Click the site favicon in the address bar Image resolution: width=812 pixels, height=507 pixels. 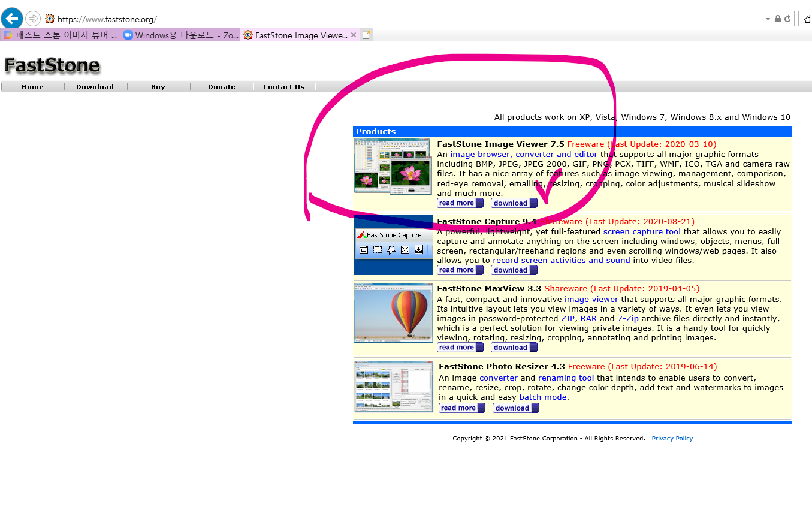click(x=50, y=19)
